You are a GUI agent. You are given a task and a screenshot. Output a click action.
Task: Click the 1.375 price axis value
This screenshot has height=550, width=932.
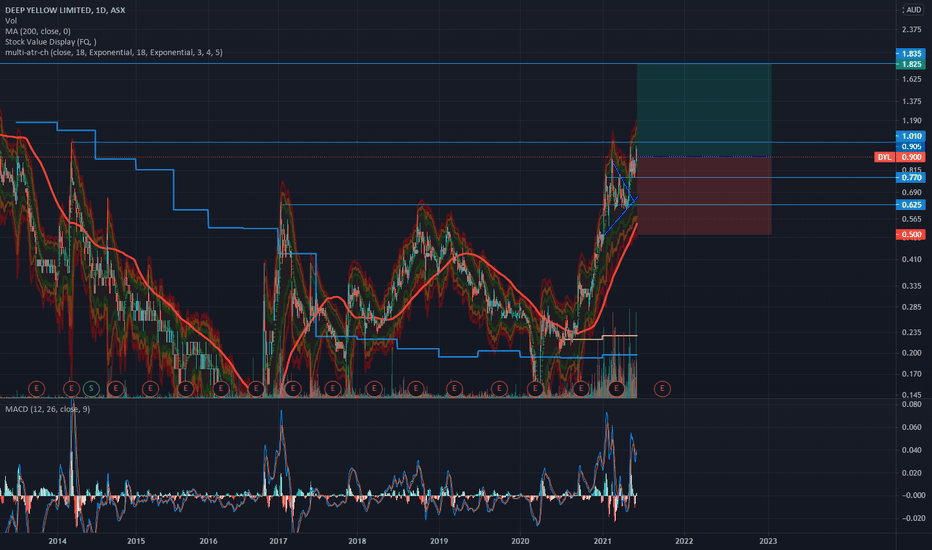(911, 102)
